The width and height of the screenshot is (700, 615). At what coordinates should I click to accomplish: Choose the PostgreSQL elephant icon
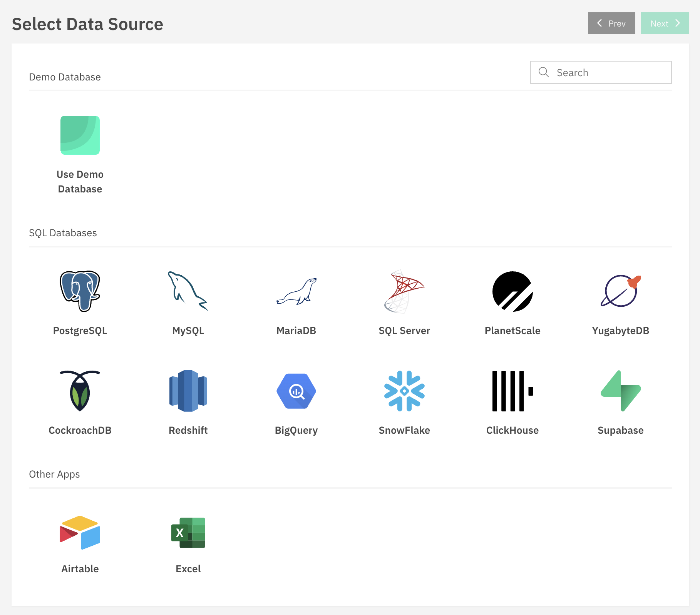[x=80, y=291]
